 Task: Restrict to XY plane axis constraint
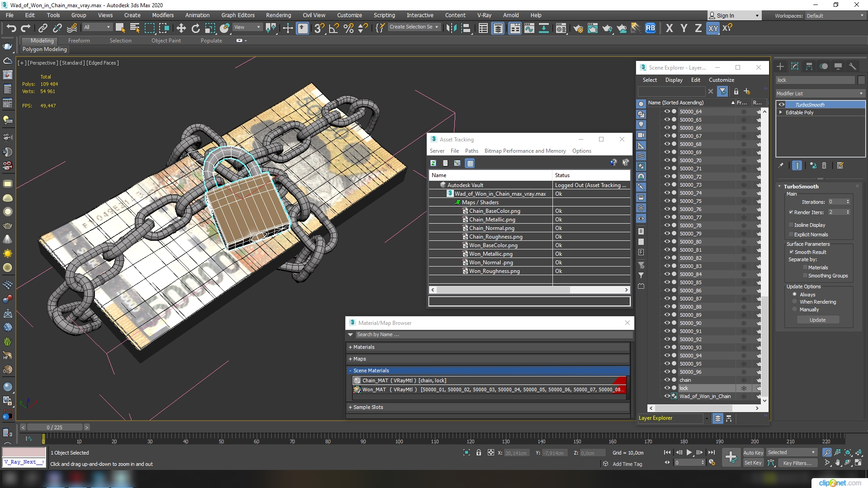click(713, 28)
